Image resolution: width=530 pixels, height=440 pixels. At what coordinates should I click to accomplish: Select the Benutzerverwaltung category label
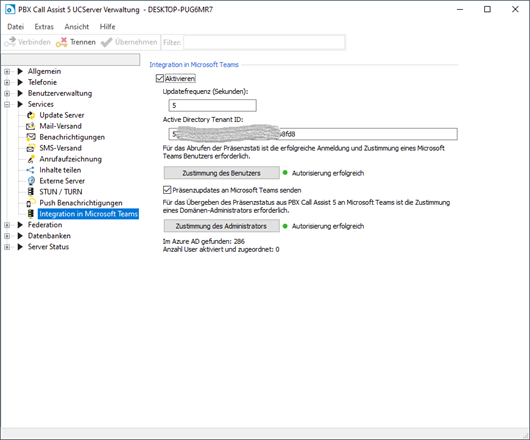point(60,93)
